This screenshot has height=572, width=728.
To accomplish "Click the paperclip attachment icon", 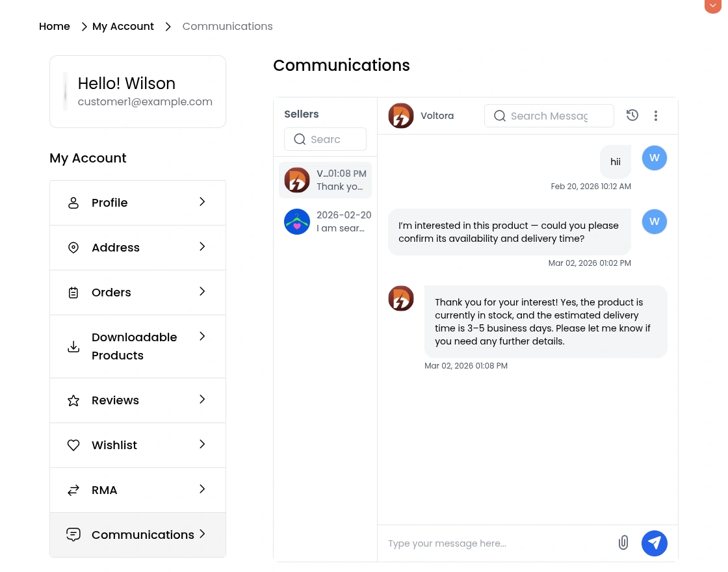I will coord(623,543).
